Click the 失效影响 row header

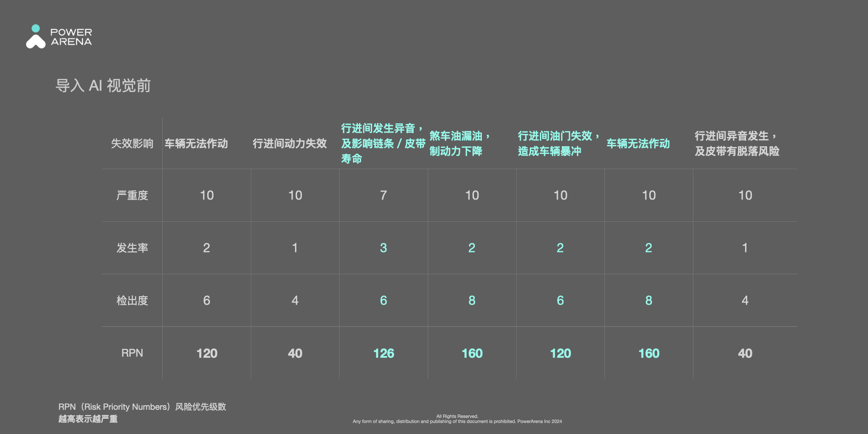point(132,144)
